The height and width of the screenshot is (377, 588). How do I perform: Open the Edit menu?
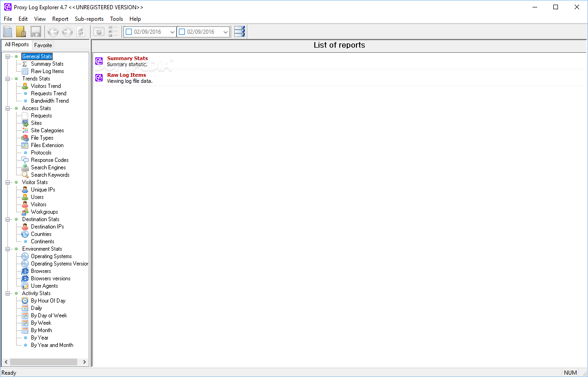click(x=23, y=19)
